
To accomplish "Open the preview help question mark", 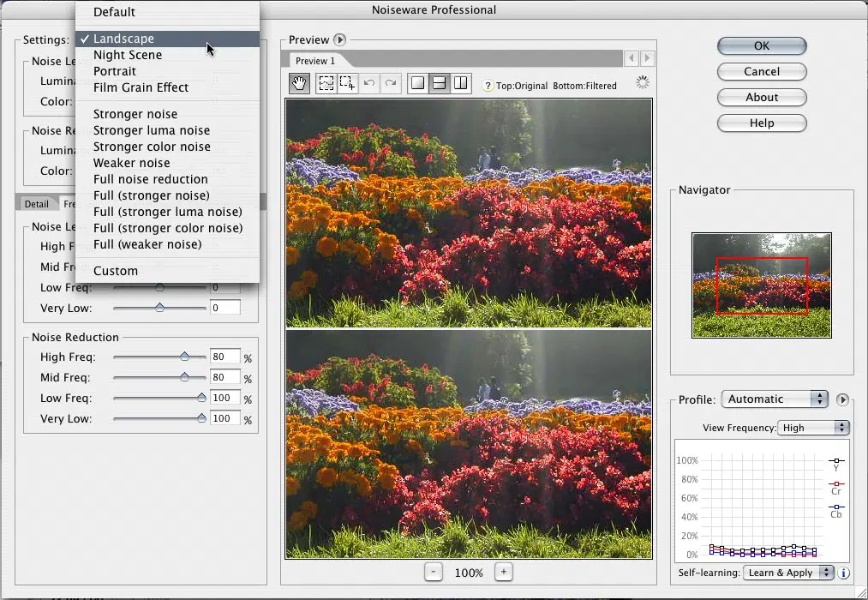I will 488,86.
